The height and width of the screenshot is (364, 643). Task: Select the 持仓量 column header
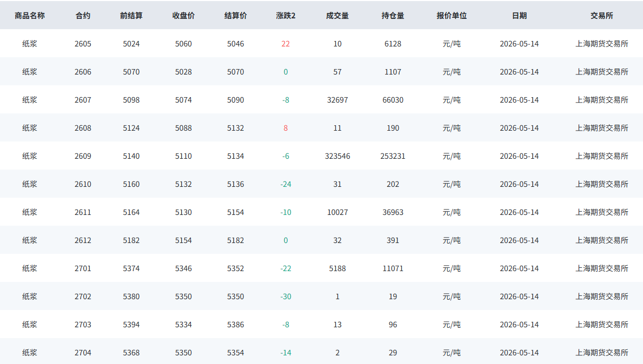[393, 16]
